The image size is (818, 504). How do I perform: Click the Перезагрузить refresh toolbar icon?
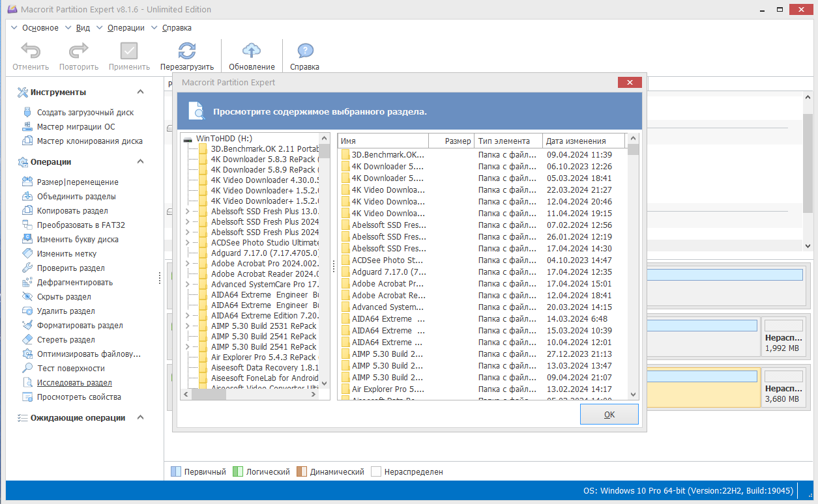pos(187,51)
